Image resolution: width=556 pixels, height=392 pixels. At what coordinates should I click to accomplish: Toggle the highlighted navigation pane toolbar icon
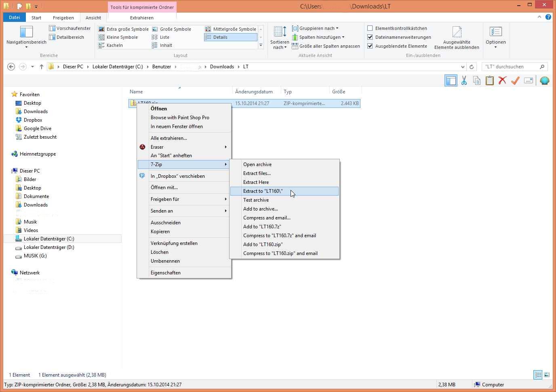click(x=451, y=80)
